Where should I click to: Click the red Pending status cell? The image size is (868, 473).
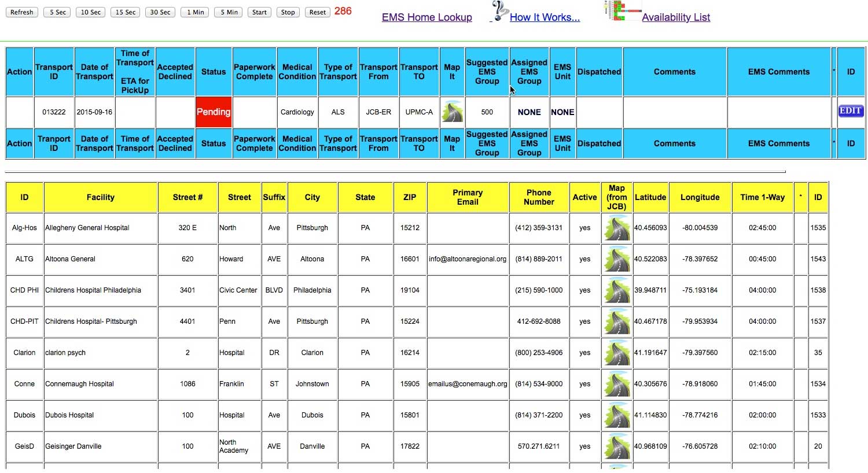[214, 112]
